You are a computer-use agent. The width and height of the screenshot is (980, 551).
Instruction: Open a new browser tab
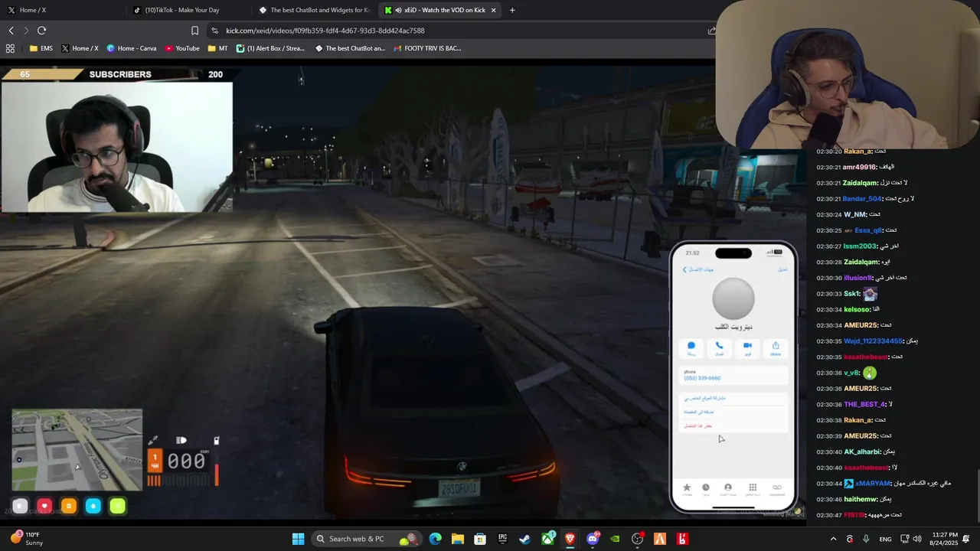click(x=512, y=10)
